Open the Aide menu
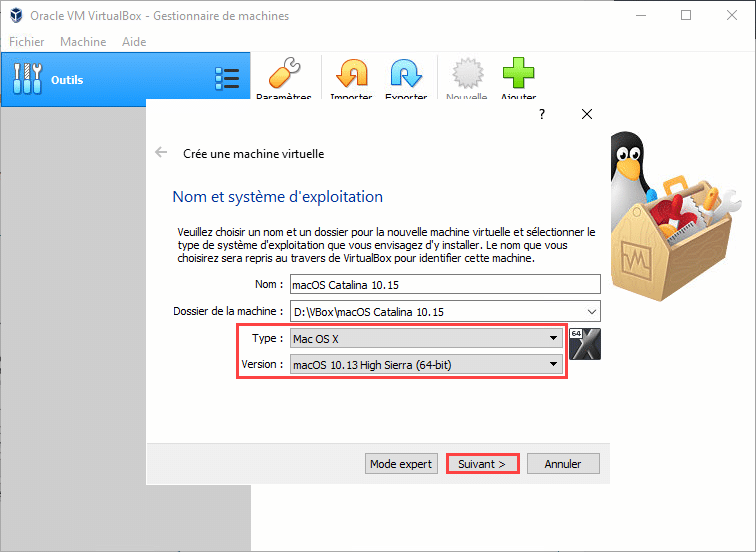This screenshot has width=756, height=552. point(134,42)
